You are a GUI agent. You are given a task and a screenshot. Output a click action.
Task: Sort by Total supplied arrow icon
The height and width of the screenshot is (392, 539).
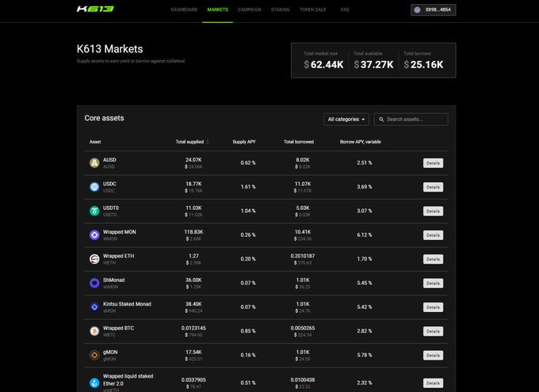[208, 142]
